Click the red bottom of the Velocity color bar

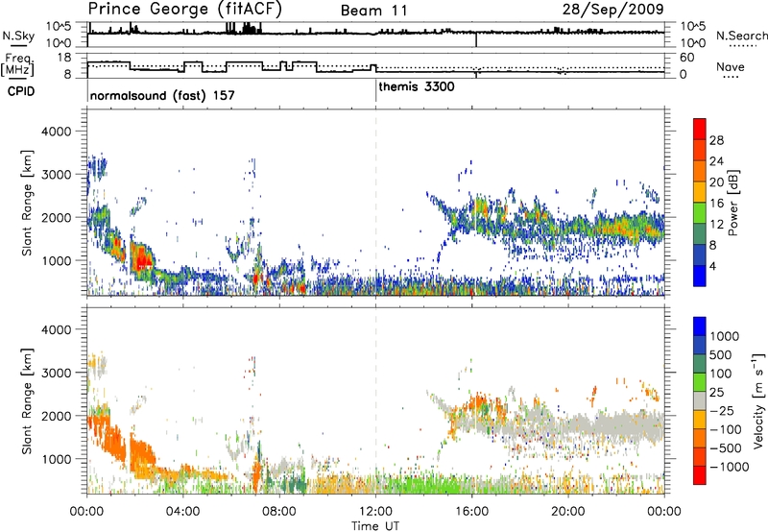[700, 475]
